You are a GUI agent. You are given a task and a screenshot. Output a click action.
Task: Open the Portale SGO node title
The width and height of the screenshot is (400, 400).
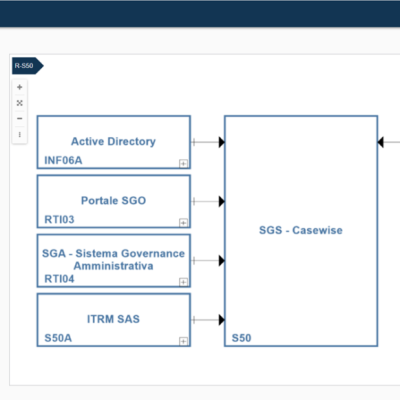[x=113, y=201]
